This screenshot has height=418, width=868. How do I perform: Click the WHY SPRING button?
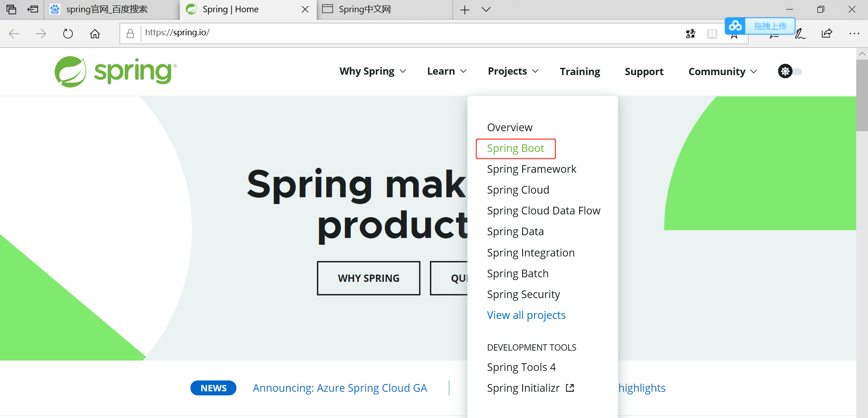[368, 278]
